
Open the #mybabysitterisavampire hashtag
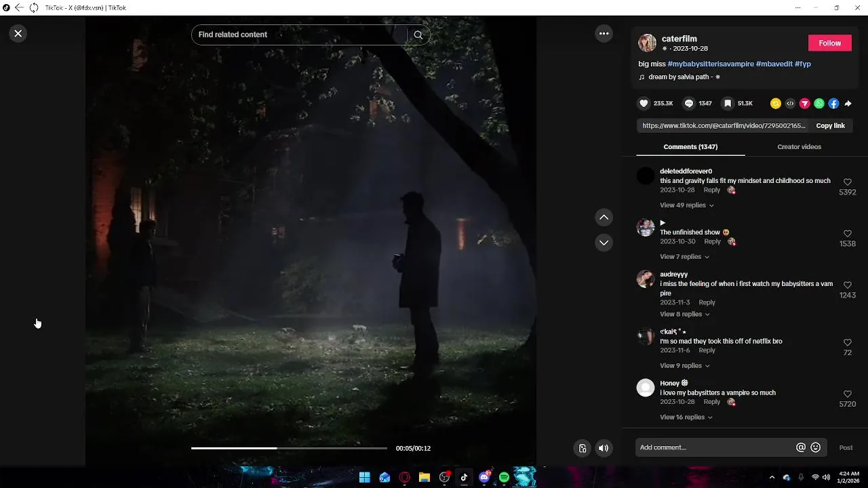point(711,64)
